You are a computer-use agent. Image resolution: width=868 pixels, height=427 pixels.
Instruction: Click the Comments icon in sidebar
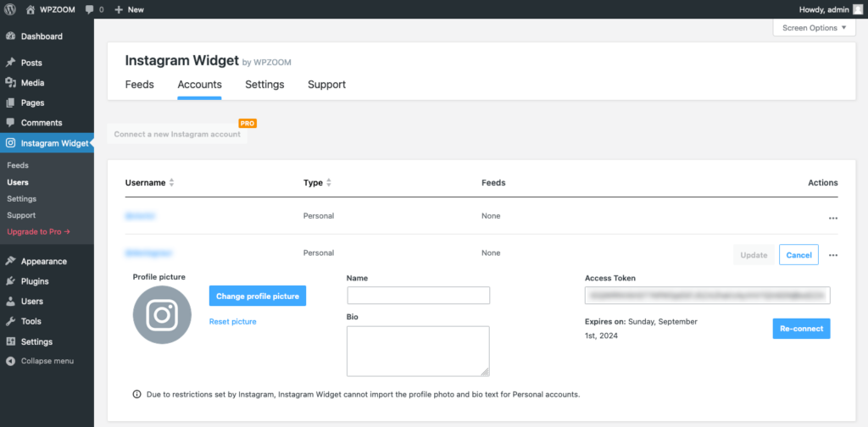pyautogui.click(x=10, y=123)
